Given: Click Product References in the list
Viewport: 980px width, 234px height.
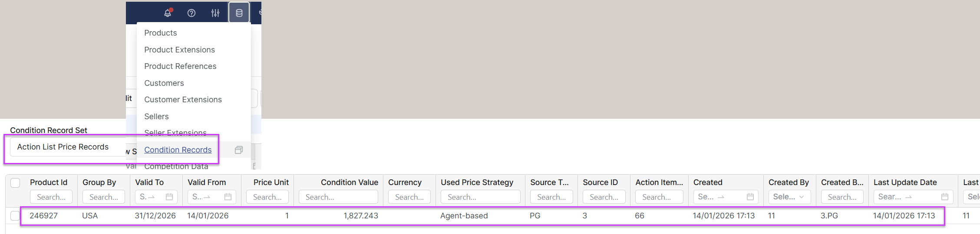Looking at the screenshot, I should coord(180,66).
